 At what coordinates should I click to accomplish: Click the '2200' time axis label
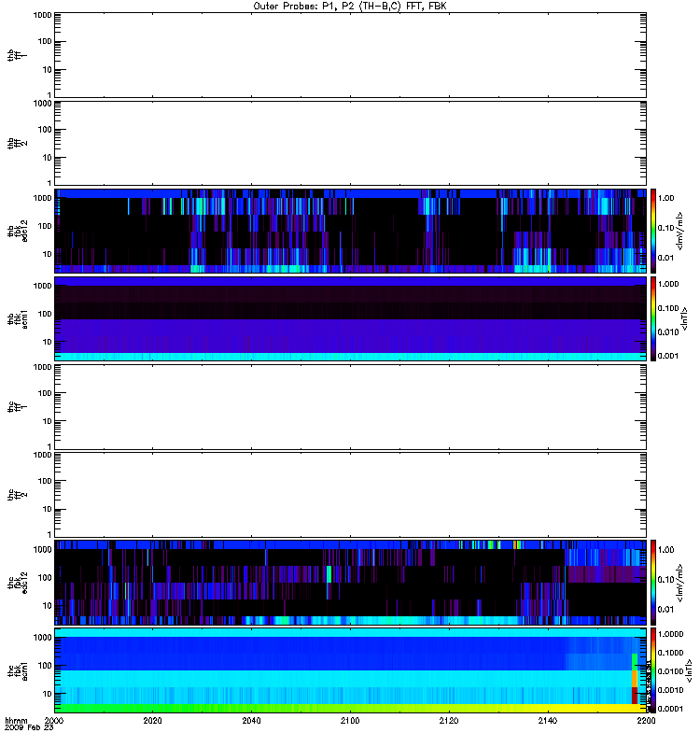tap(646, 720)
